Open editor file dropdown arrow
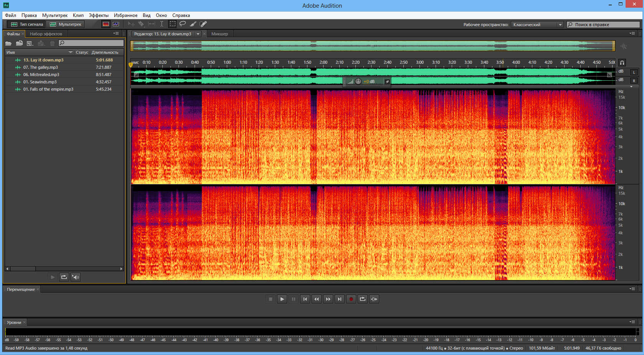The width and height of the screenshot is (644, 355). coord(198,34)
